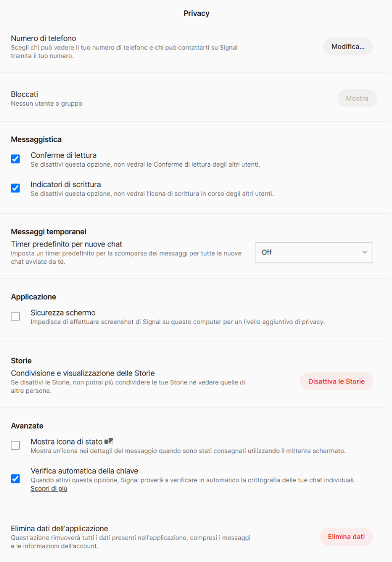Uncheck the Conferme di lettura checkbox
Screen dimensions: 392x562
click(x=15, y=159)
